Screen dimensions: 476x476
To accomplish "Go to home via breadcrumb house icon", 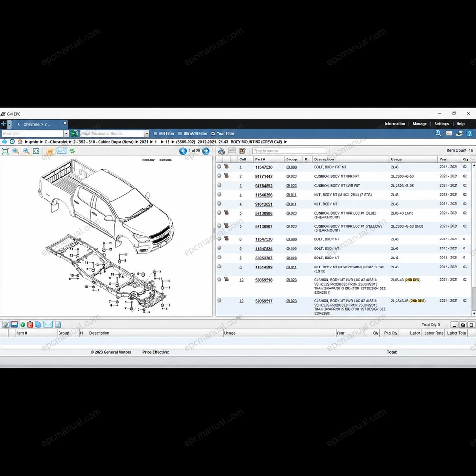I will (x=20, y=141).
